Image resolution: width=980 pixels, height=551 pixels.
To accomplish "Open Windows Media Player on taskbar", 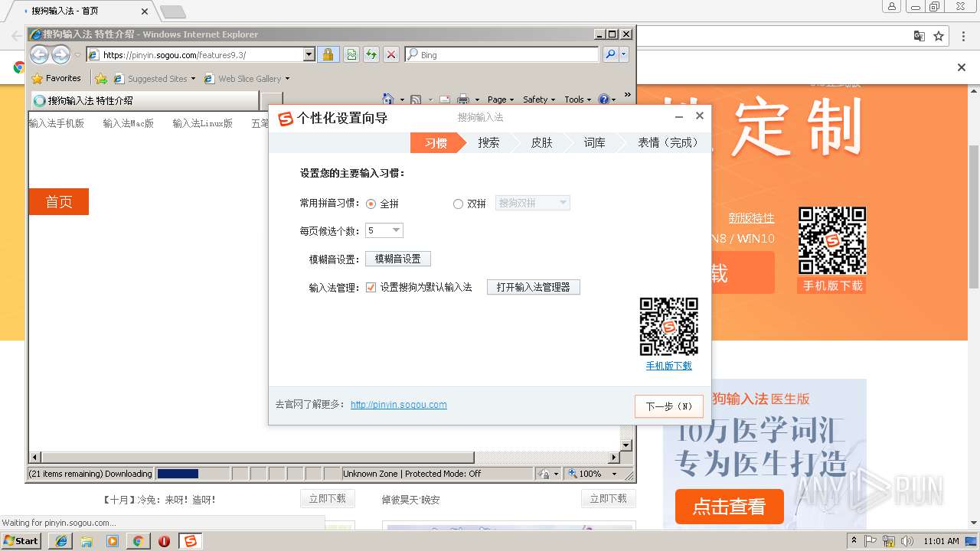I will (113, 541).
